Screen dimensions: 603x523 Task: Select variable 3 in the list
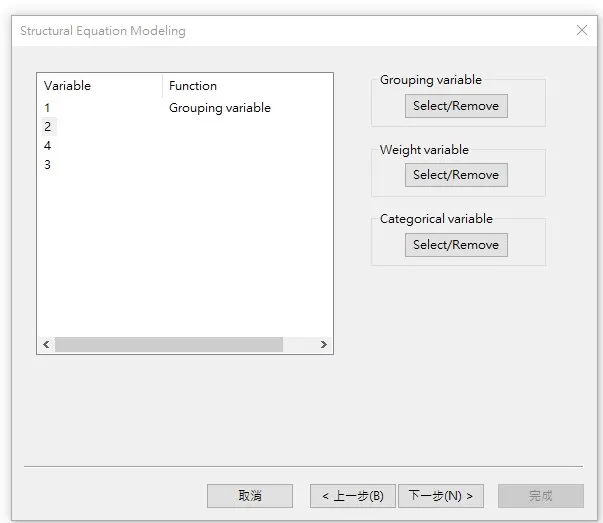[x=47, y=165]
